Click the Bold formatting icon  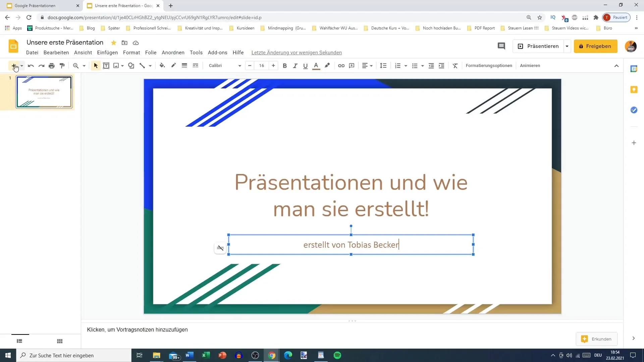(285, 65)
